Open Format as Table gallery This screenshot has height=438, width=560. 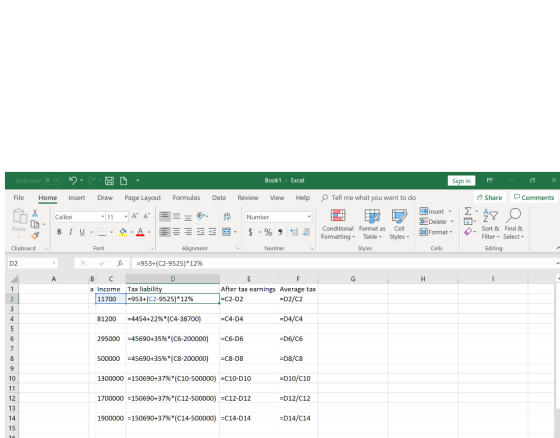[372, 225]
